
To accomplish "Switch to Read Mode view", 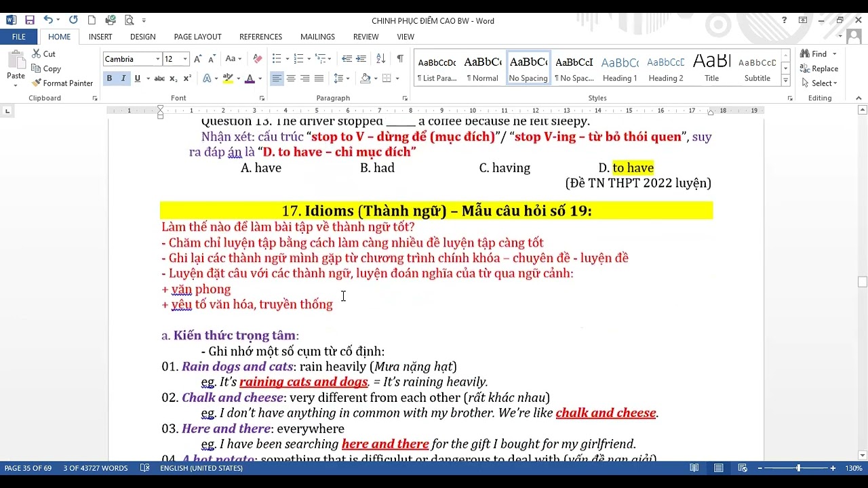I will pos(694,468).
